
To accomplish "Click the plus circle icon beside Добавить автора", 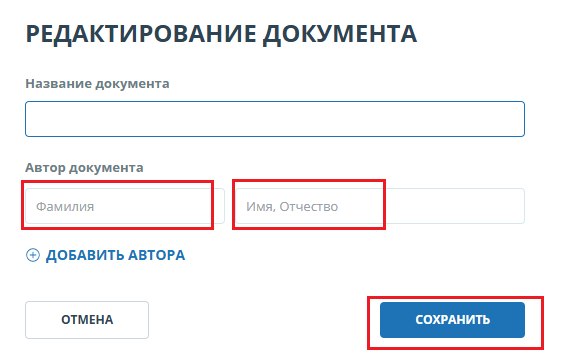I will [33, 255].
